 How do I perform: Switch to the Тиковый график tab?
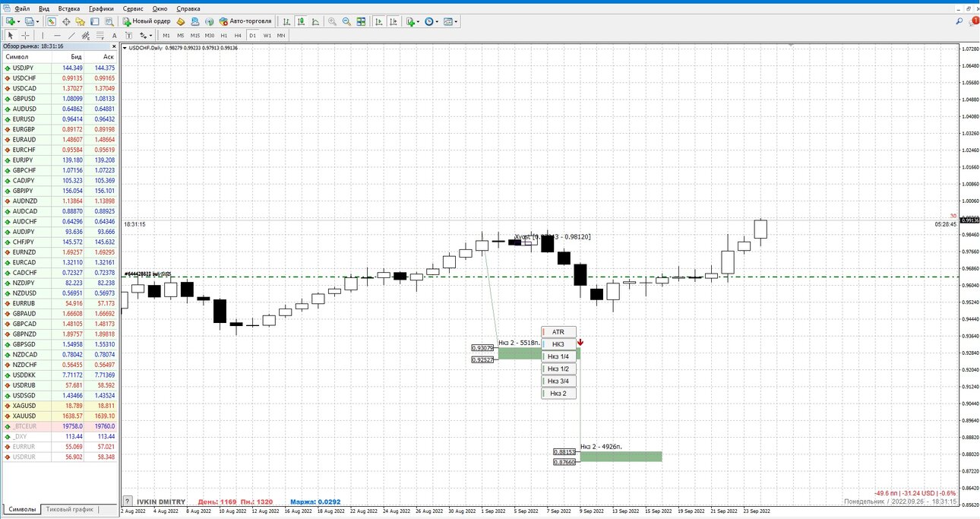pos(70,509)
